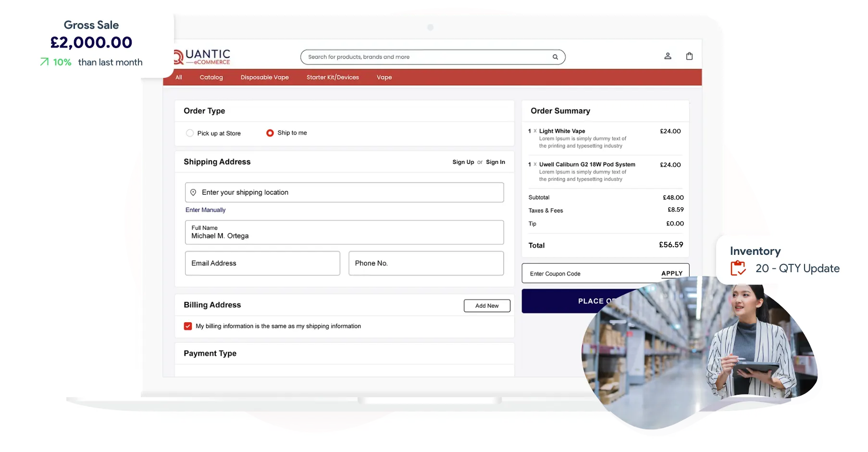The width and height of the screenshot is (868, 452).
Task: Click the green growth arrow icon
Action: pos(44,62)
